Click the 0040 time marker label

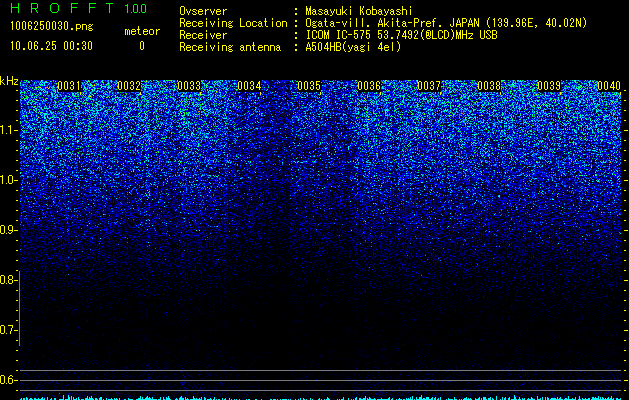(609, 86)
